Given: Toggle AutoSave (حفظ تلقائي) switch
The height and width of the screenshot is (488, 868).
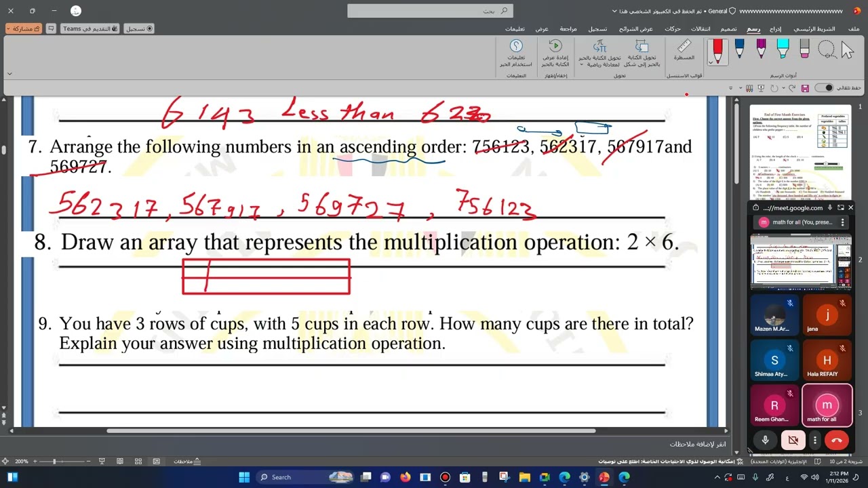Looking at the screenshot, I should tap(823, 88).
